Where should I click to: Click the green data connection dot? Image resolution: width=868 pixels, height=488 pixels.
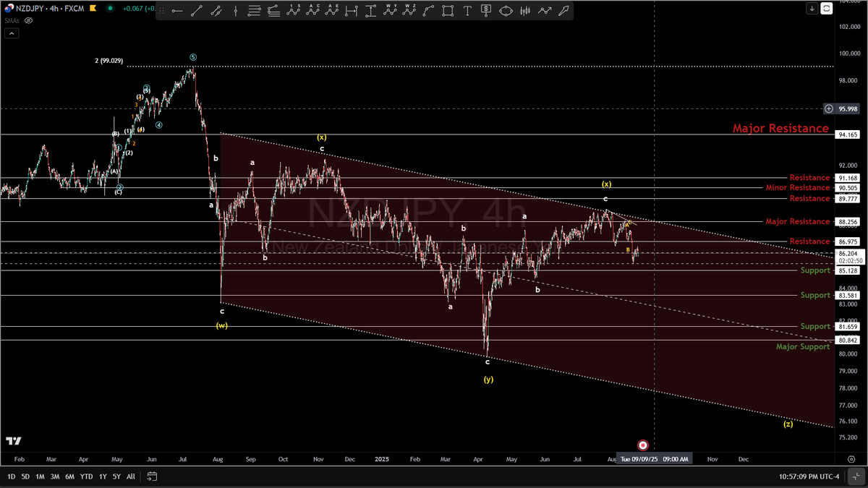(x=109, y=8)
